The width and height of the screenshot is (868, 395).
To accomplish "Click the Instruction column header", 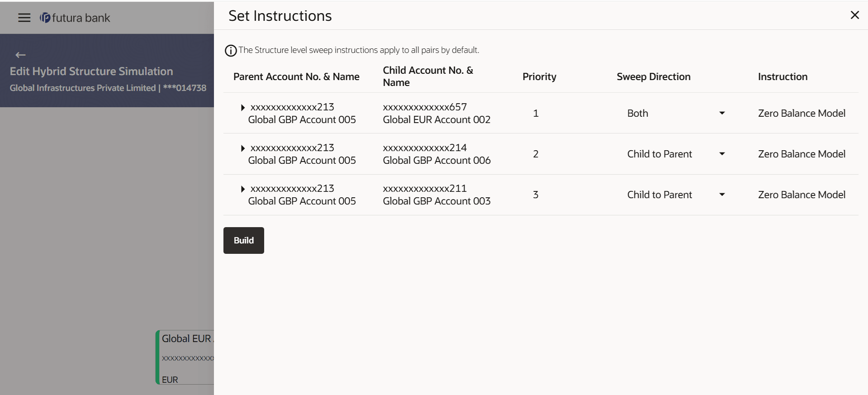I will click(782, 76).
